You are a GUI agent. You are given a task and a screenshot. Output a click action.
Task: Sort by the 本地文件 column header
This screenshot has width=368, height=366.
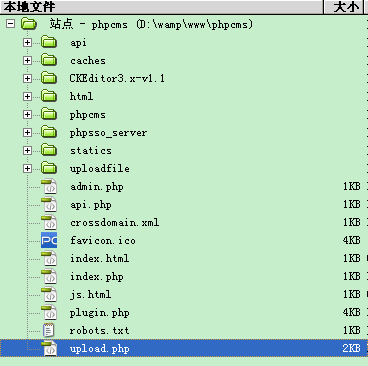[x=162, y=7]
